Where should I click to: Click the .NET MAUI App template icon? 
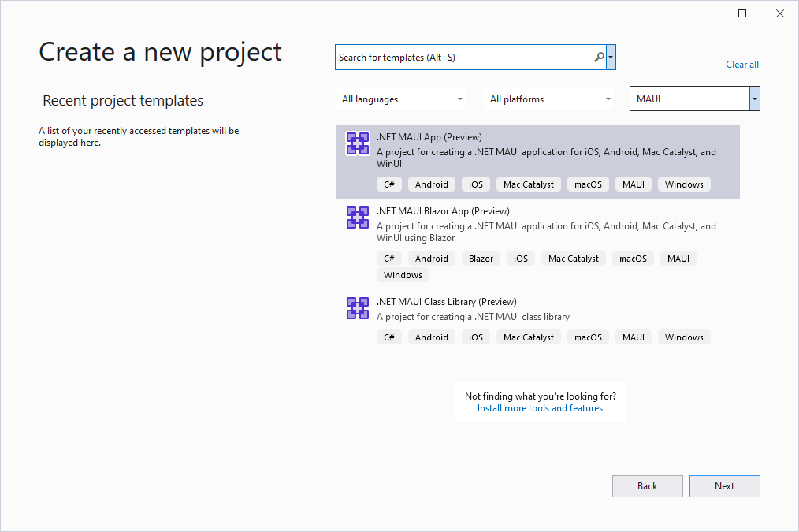[358, 143]
